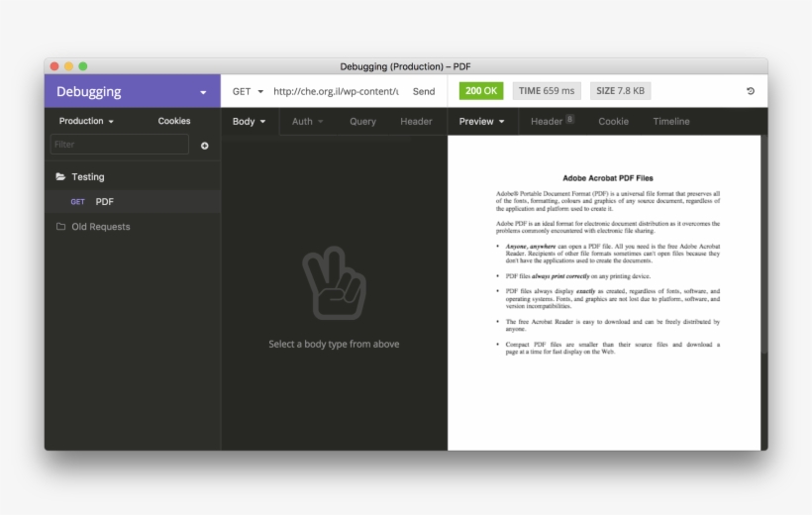
Task: Expand the Preview mode dropdown
Action: [481, 122]
